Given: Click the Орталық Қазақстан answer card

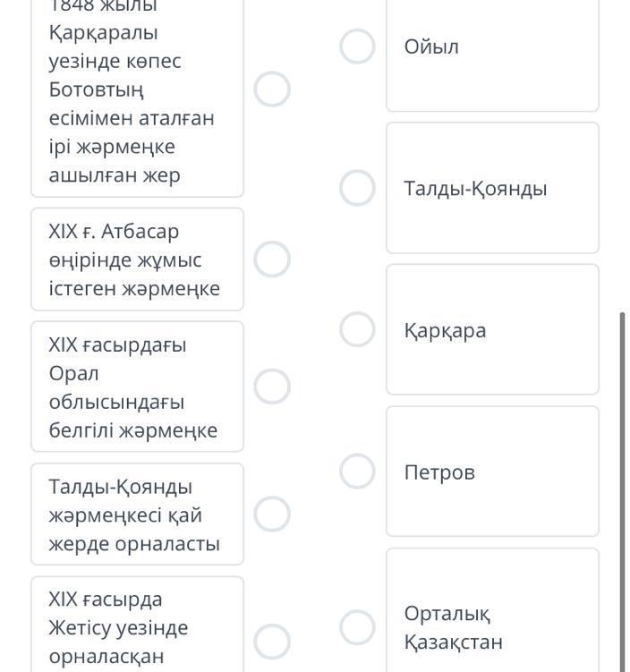Looking at the screenshot, I should [492, 617].
